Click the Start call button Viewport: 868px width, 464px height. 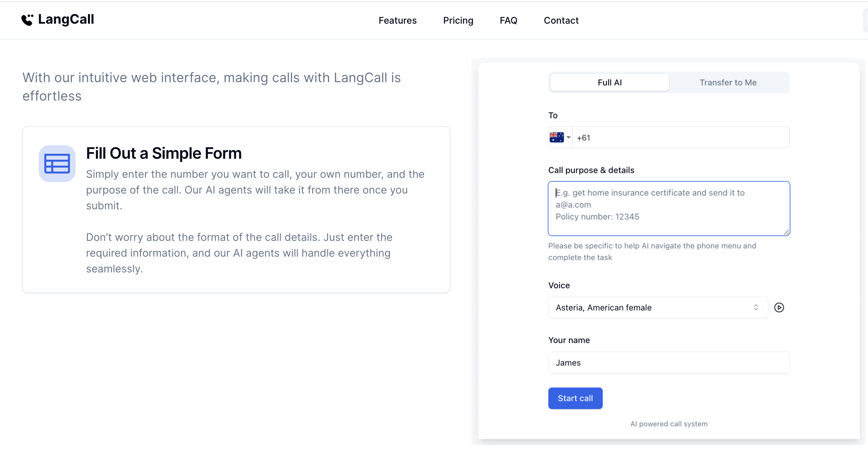click(575, 398)
